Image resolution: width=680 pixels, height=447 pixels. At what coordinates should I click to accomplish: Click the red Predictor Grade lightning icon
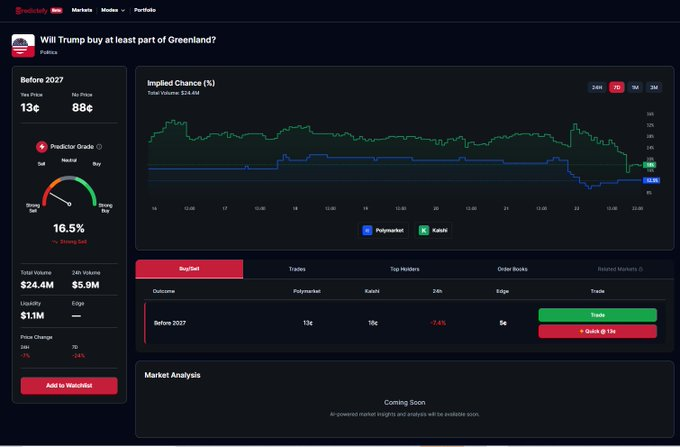pos(42,146)
